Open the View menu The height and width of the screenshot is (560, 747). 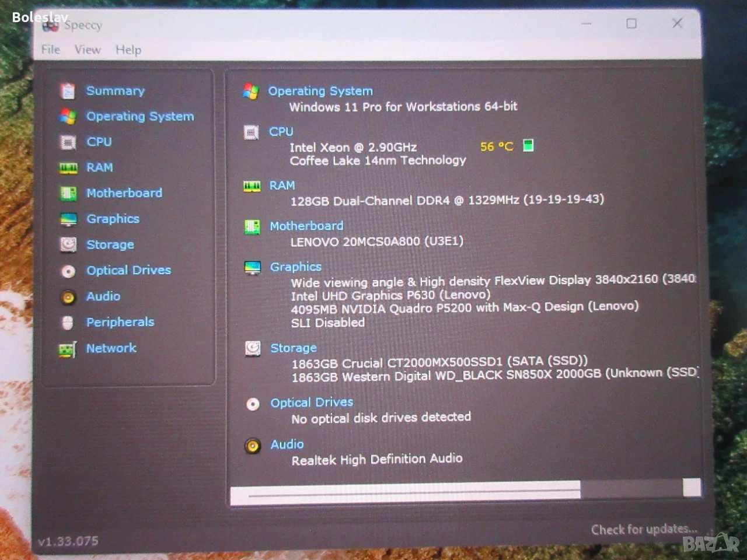88,50
